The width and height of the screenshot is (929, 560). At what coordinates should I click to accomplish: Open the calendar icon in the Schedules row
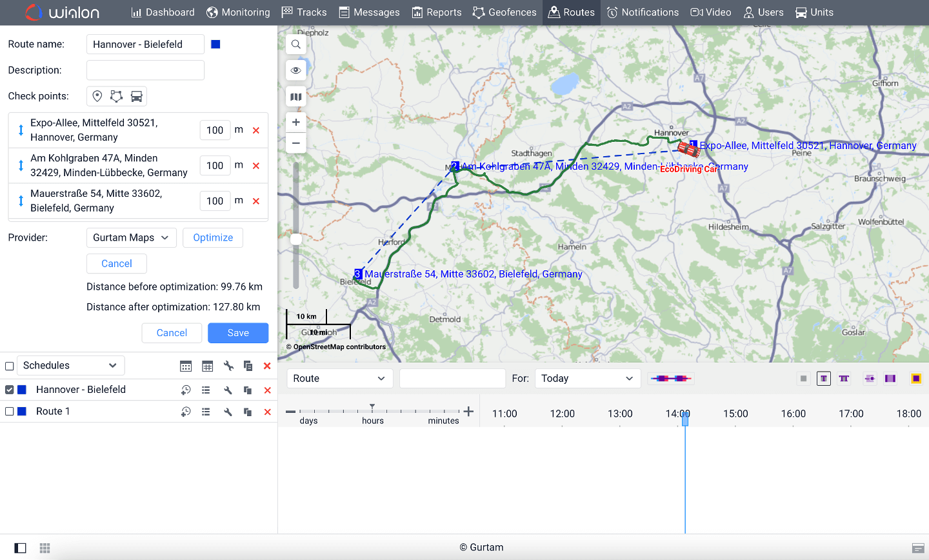(x=186, y=366)
